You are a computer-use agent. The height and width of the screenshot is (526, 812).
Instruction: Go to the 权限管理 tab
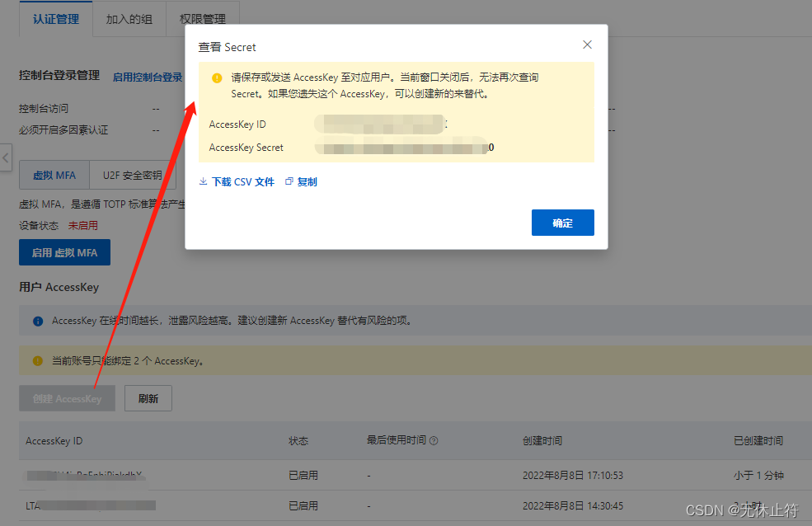[x=203, y=18]
